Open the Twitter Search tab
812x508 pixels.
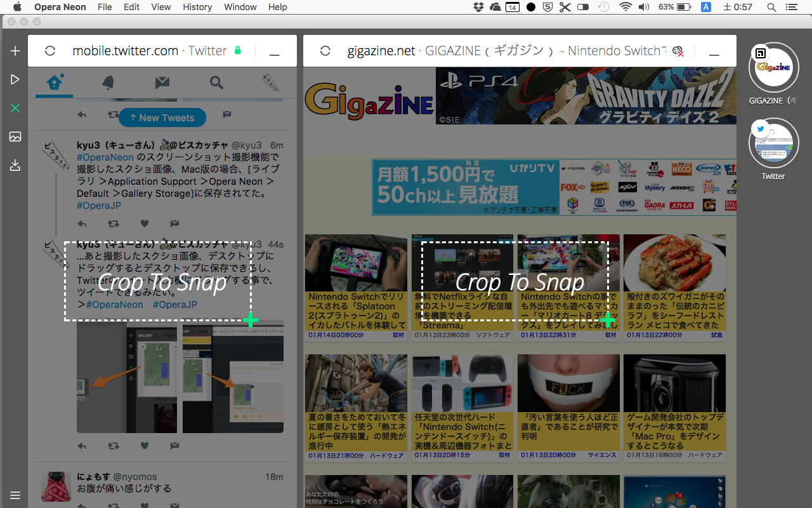click(216, 82)
